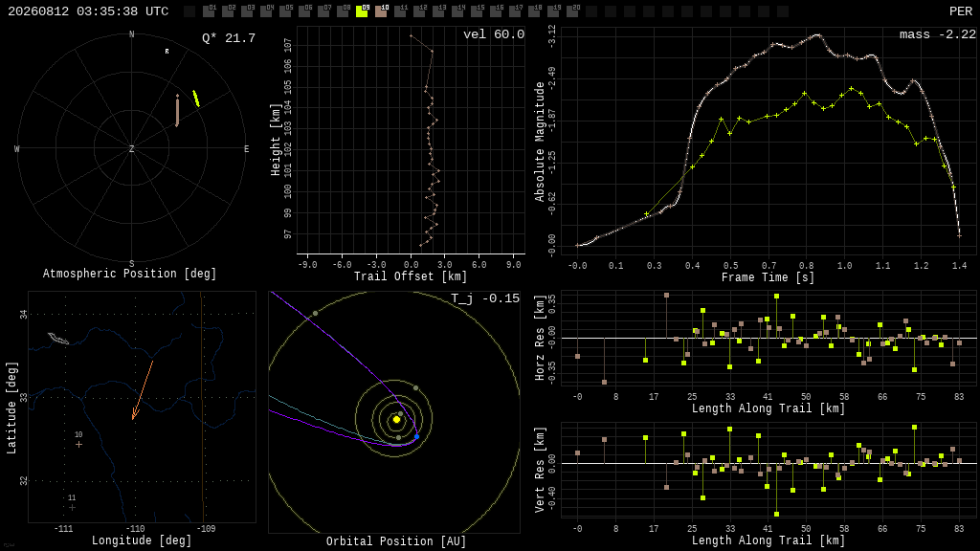Click the mass -2.22 readout
Image resolution: width=980 pixels, height=551 pixels.
coord(938,34)
